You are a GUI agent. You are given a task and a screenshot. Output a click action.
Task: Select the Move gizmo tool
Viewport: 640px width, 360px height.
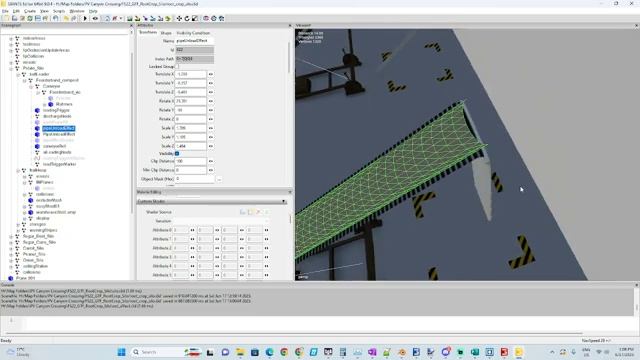(x=179, y=18)
